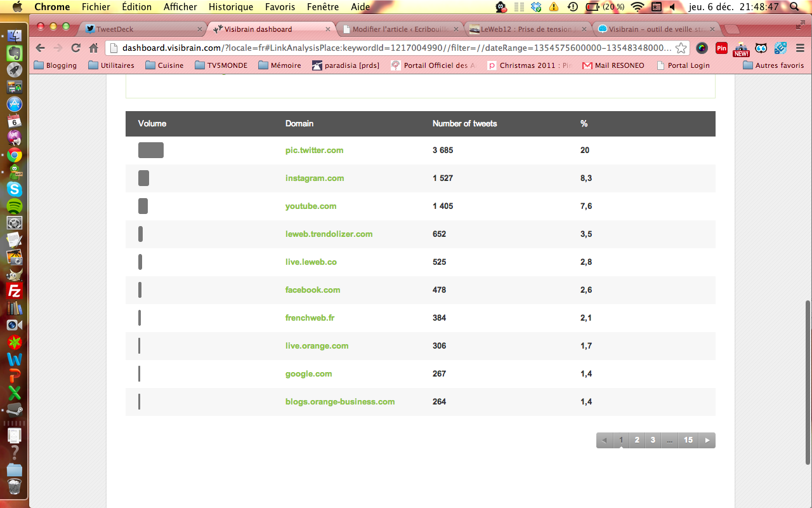Open the Calendar dock icon
The image size is (812, 508).
[x=14, y=121]
